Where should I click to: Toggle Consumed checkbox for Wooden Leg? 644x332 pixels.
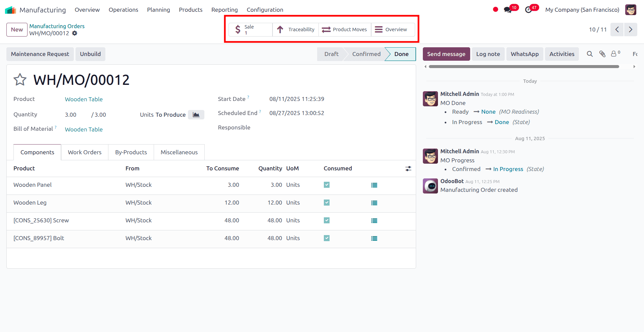(x=327, y=203)
